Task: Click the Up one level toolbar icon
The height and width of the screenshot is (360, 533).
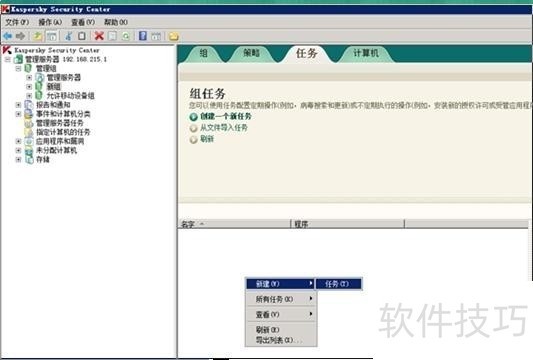Action: (38, 36)
